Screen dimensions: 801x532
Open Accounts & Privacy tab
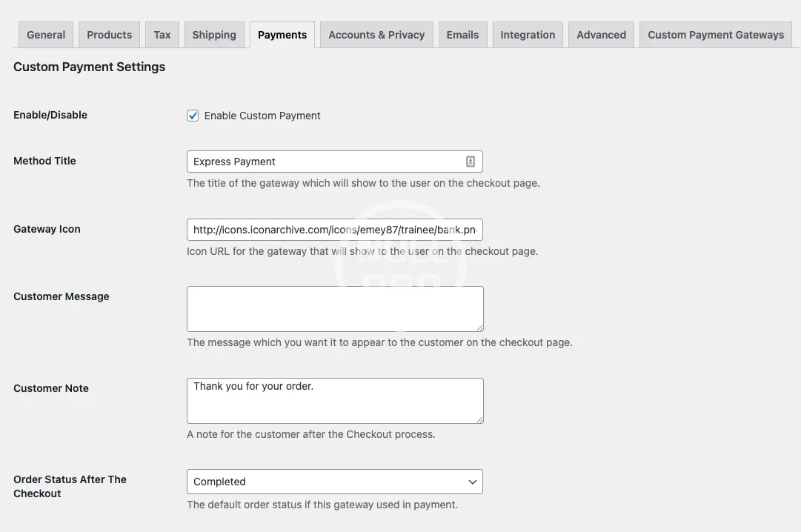(376, 35)
